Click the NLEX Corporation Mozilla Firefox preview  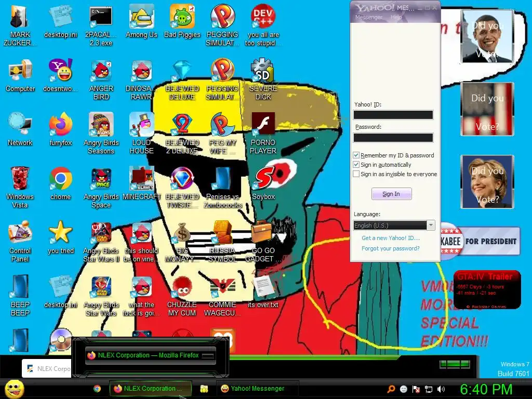(x=150, y=355)
